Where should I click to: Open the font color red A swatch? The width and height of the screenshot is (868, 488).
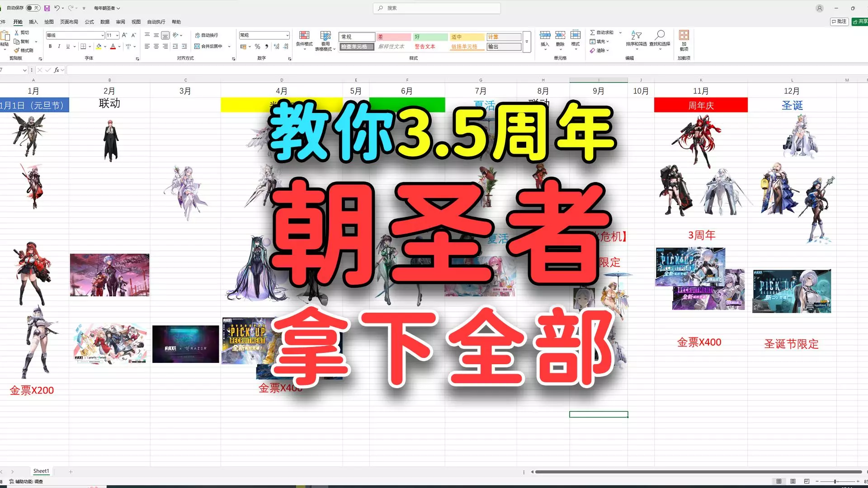tap(113, 47)
